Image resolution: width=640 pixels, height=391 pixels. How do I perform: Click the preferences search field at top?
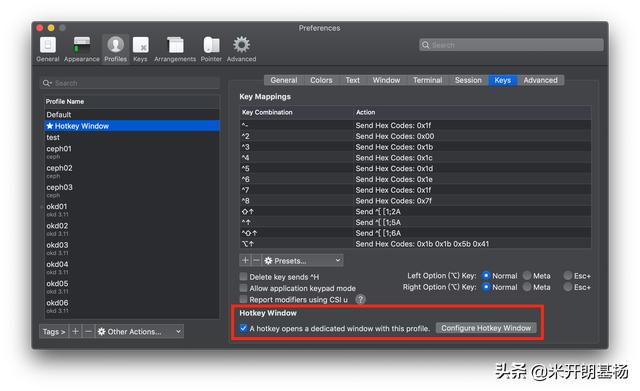click(511, 45)
